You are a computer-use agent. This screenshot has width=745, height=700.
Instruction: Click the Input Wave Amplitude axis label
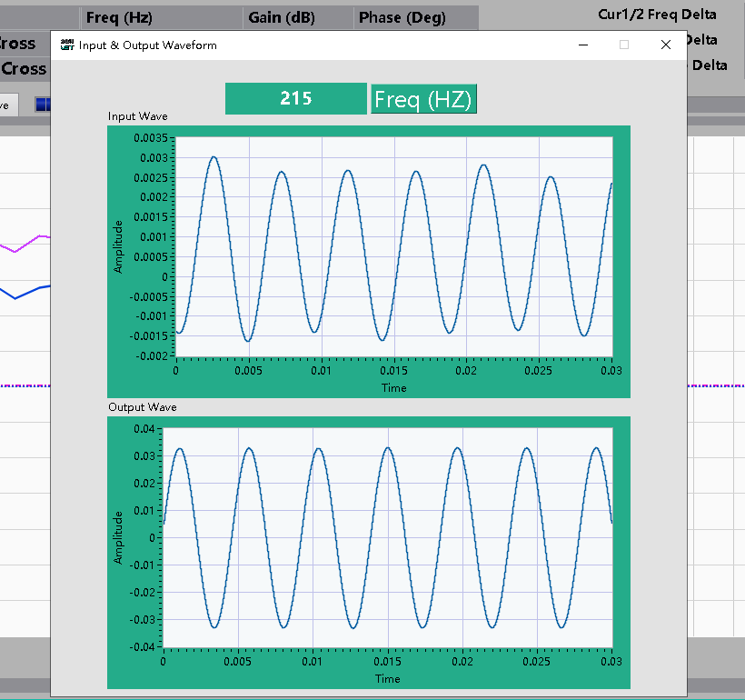click(117, 245)
